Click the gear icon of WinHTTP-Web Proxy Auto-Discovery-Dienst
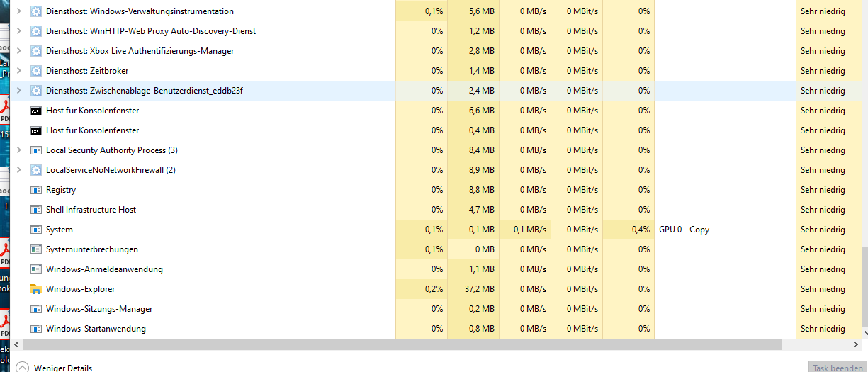This screenshot has width=868, height=372. [36, 31]
